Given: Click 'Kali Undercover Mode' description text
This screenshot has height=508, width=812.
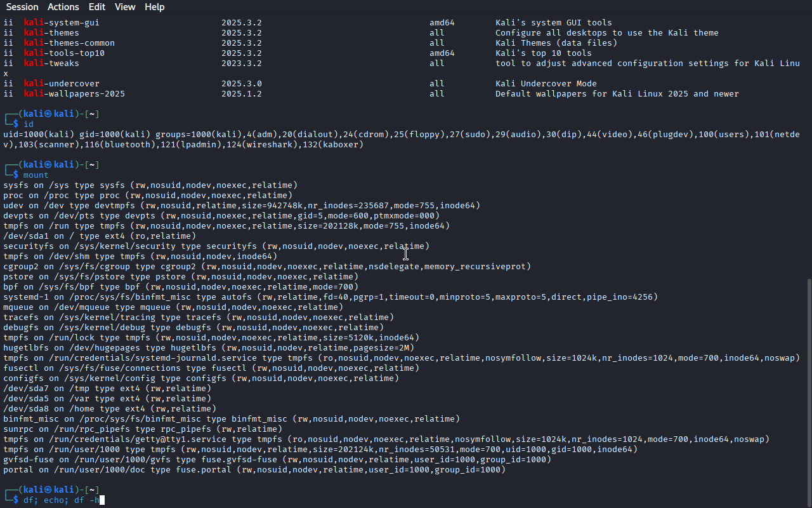Looking at the screenshot, I should pyautogui.click(x=546, y=84).
